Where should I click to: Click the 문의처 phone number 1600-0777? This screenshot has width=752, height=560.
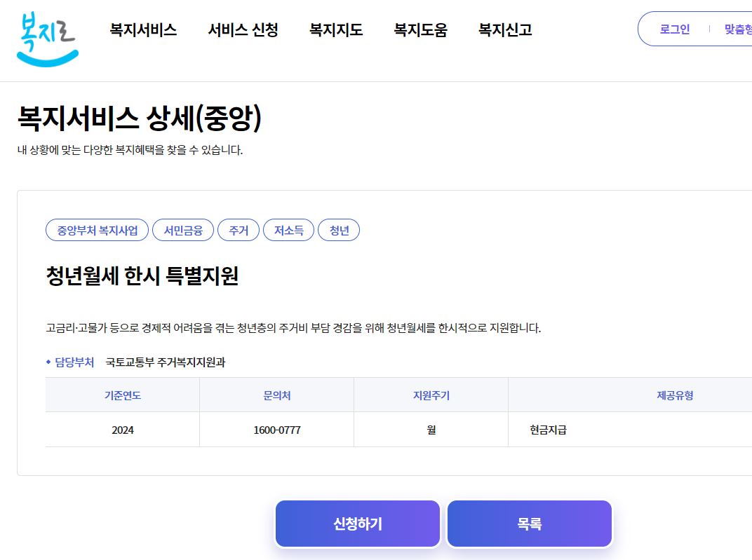pyautogui.click(x=276, y=429)
